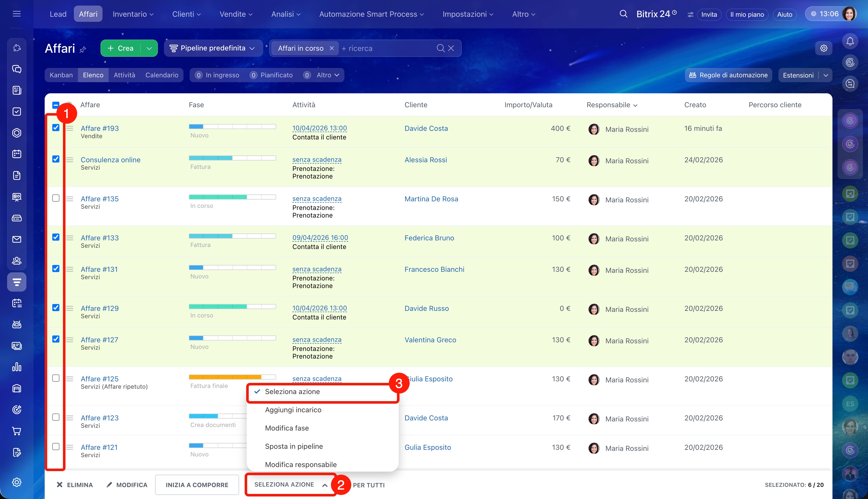Open the mail envelope icon in left sidebar
Viewport: 868px width, 499px height.
click(x=16, y=239)
